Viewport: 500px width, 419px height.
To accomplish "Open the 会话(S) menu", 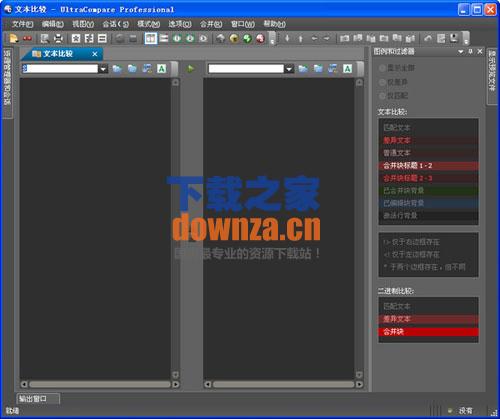I will point(116,24).
